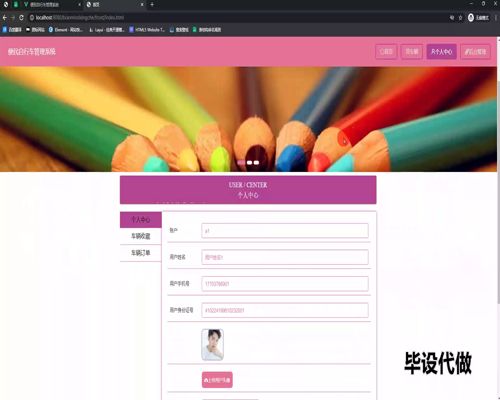Click the site title in the pink header
This screenshot has height=400, width=500.
coord(32,52)
